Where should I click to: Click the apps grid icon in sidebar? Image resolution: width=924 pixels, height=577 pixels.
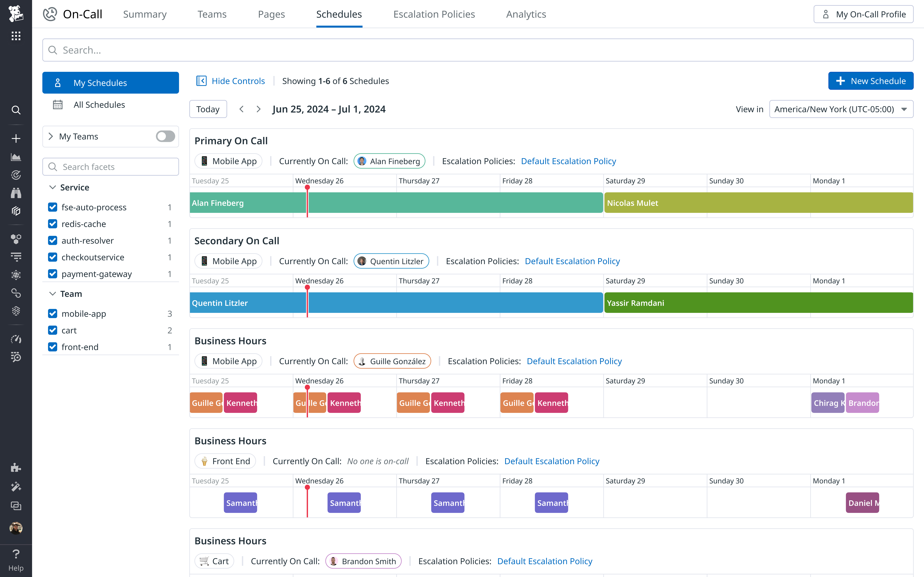pos(16,36)
